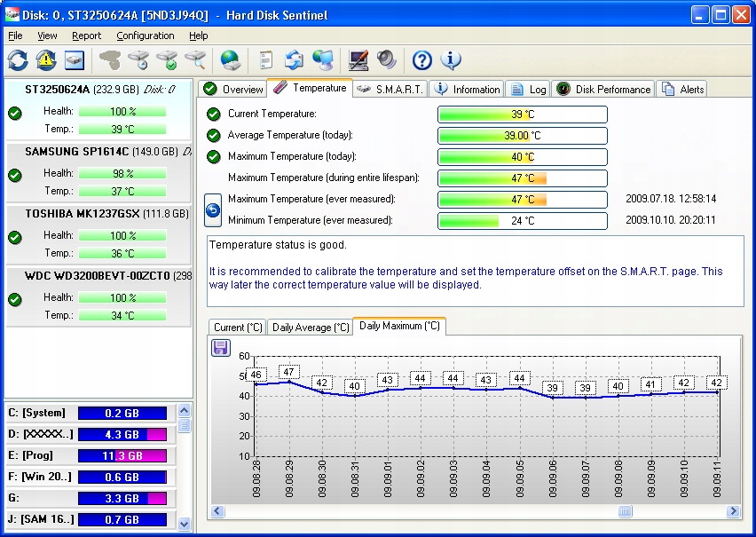The image size is (756, 537).
Task: Click the speaker icon in the toolbar
Action: click(386, 59)
